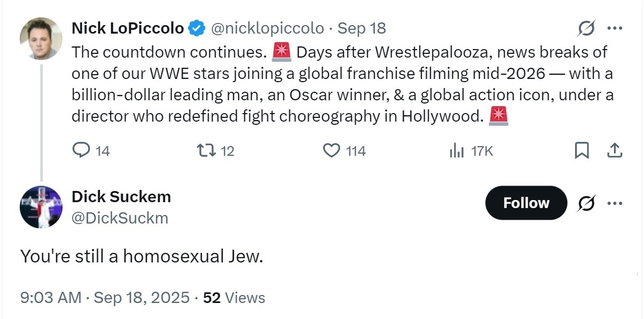The image size is (644, 319).
Task: Open Nick LoPiccolo's profile picture
Action: (x=41, y=38)
